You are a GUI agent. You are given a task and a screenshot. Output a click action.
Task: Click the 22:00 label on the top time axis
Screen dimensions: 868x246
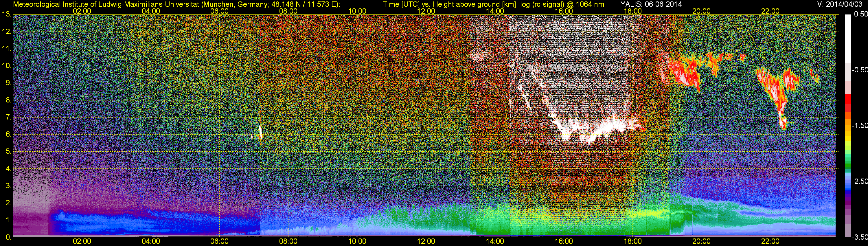pos(770,11)
